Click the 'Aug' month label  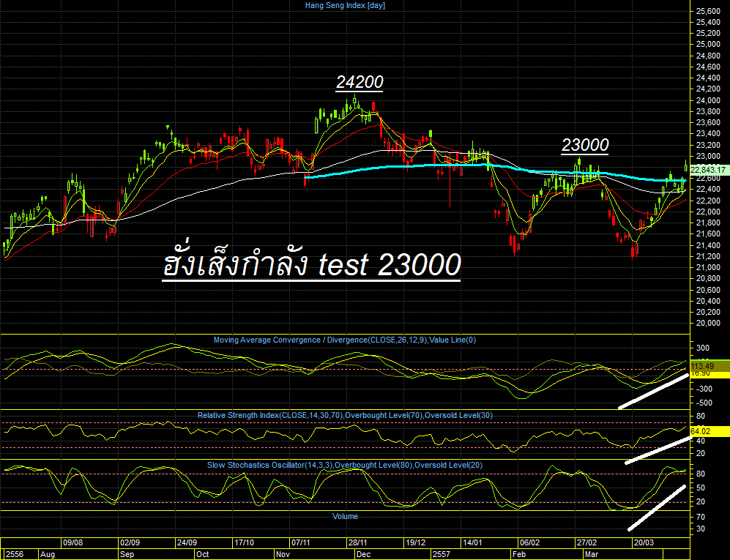pos(48,554)
